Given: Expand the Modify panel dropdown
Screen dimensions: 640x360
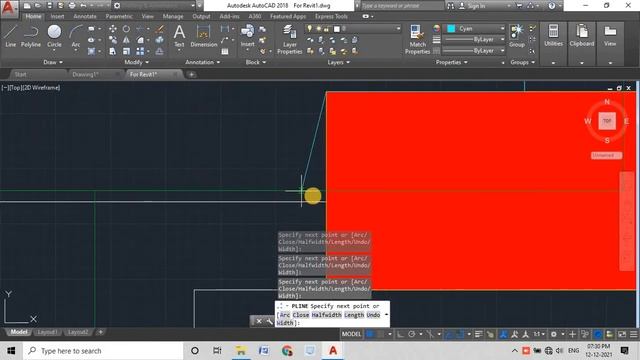Looking at the screenshot, I should click(137, 62).
